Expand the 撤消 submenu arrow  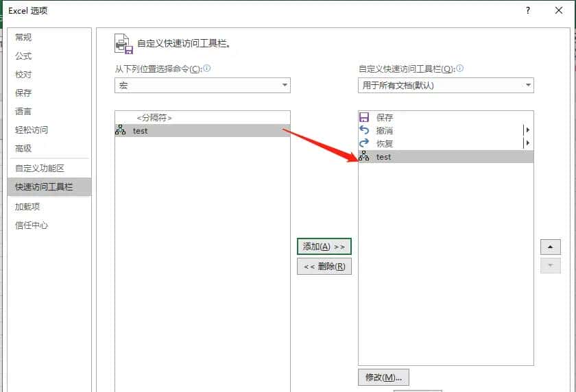click(527, 130)
